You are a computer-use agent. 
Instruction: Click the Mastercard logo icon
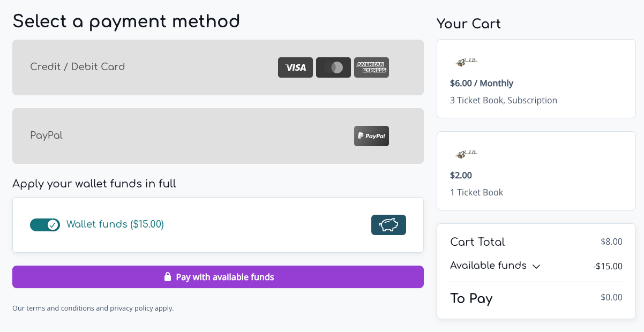(333, 67)
